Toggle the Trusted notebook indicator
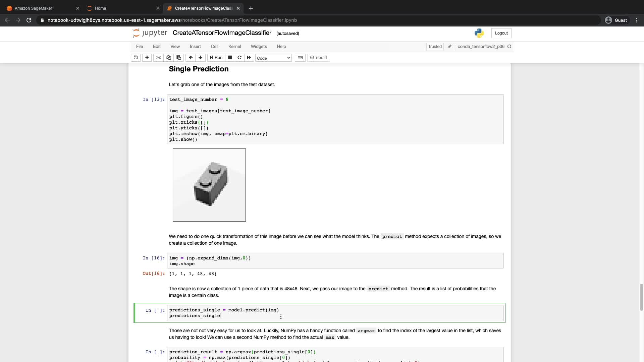The image size is (644, 362). click(435, 47)
